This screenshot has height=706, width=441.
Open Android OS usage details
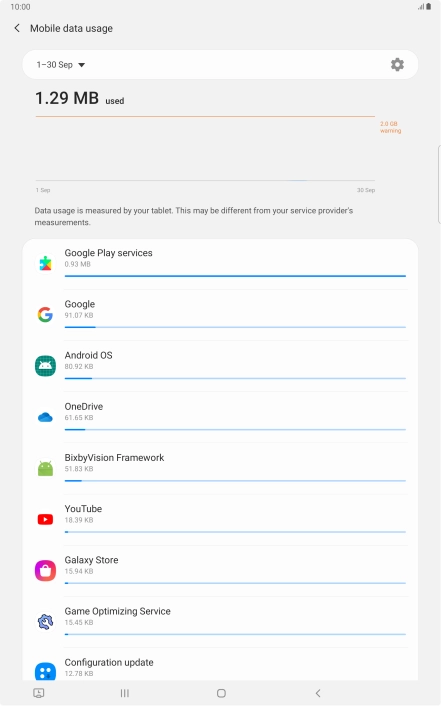[220, 366]
